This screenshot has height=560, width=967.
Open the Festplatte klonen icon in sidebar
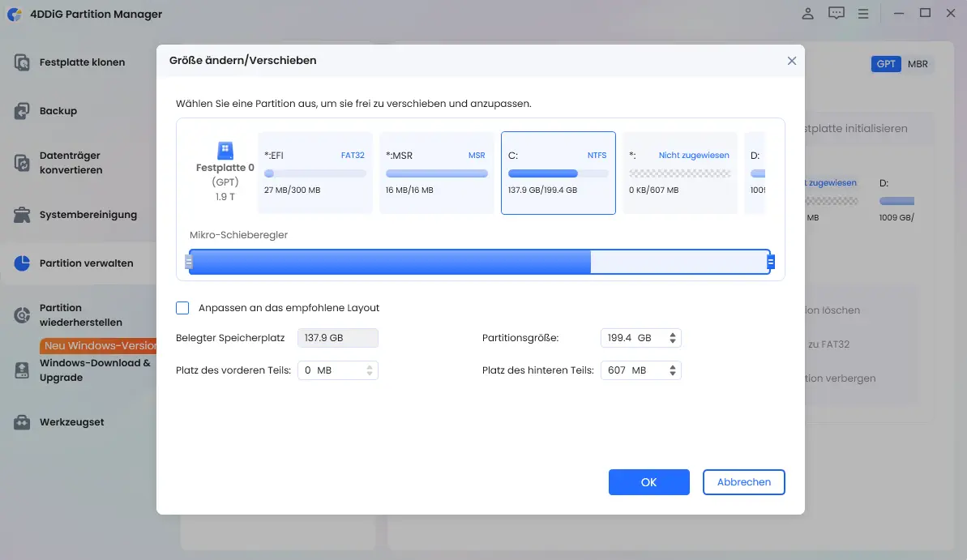point(22,62)
